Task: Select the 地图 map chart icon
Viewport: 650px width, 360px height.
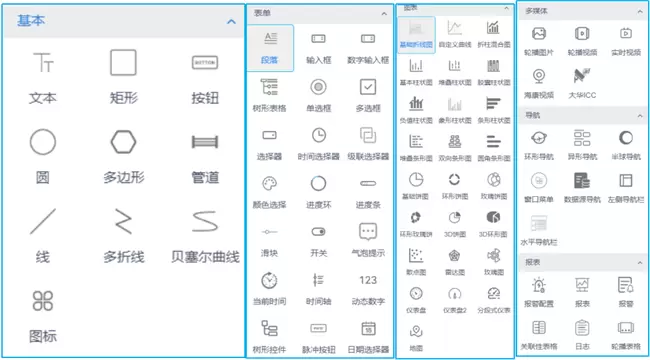Action: (x=416, y=331)
